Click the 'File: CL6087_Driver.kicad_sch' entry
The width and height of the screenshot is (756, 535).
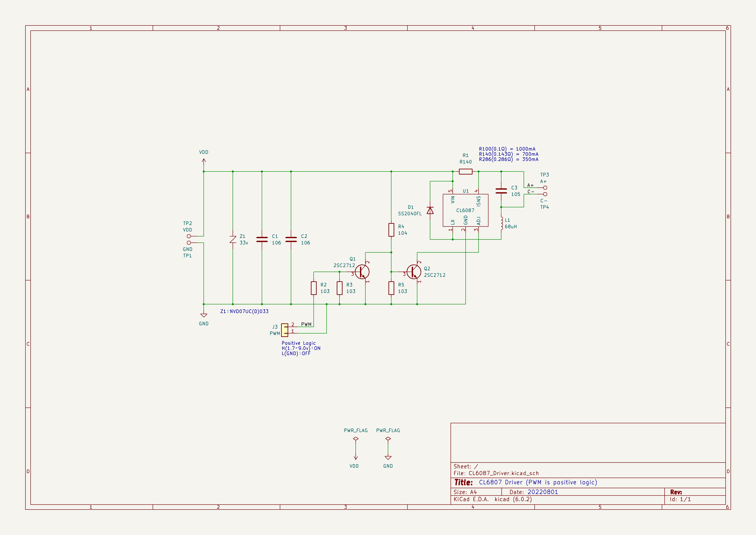496,473
